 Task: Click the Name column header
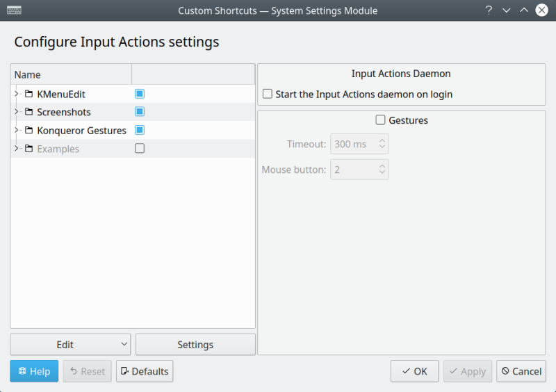[69, 74]
